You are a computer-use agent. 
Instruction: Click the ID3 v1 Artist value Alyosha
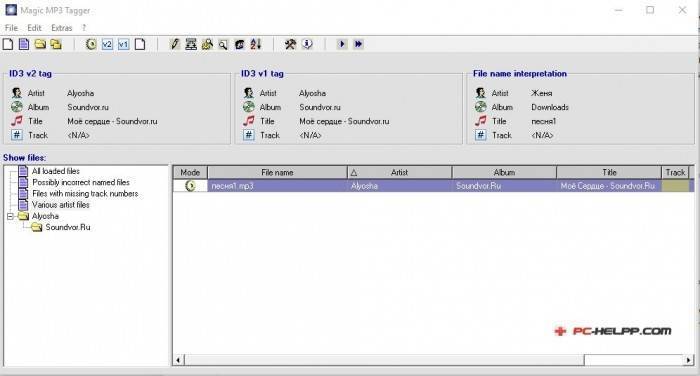tap(312, 93)
